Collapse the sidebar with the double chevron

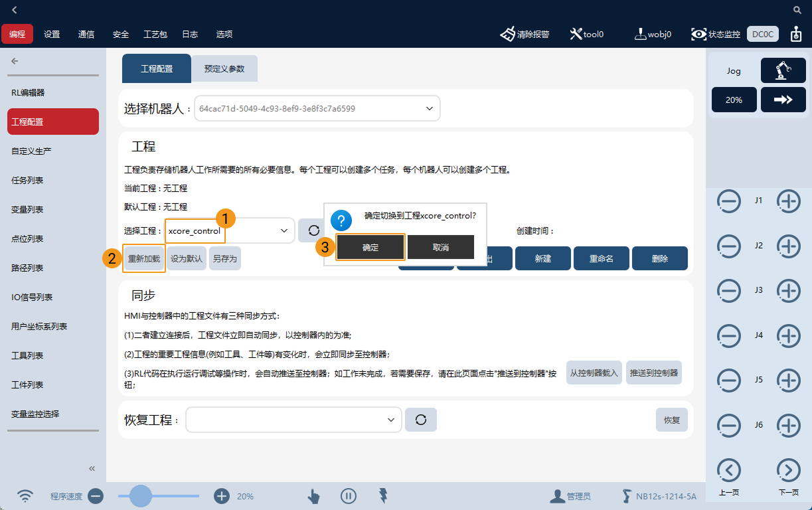point(92,468)
